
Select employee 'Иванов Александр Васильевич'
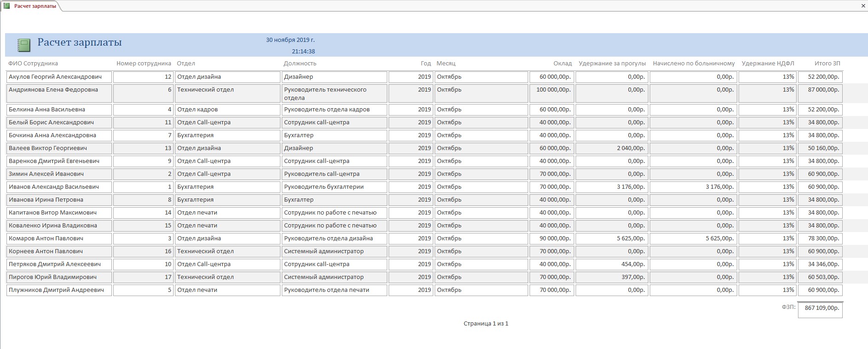pos(59,187)
